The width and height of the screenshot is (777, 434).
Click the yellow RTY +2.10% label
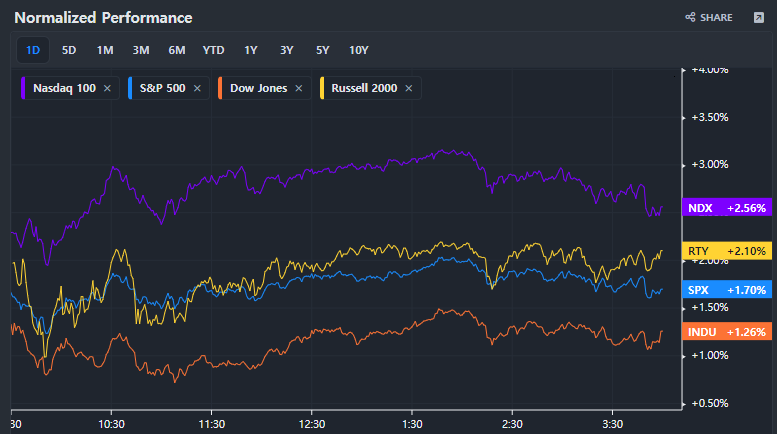727,250
